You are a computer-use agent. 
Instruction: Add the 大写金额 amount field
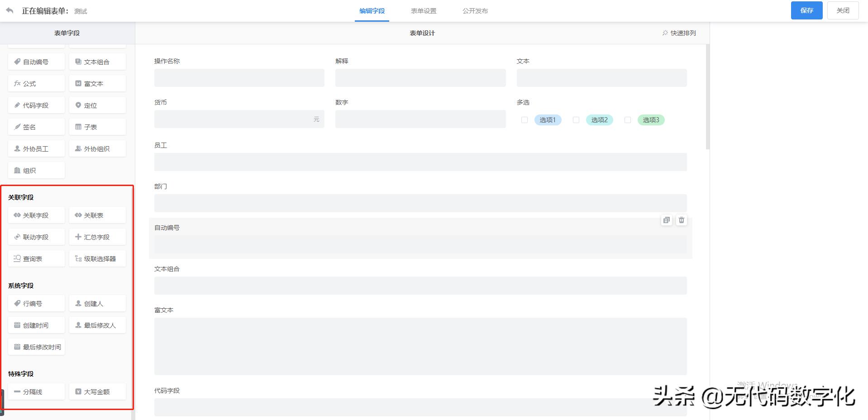97,392
